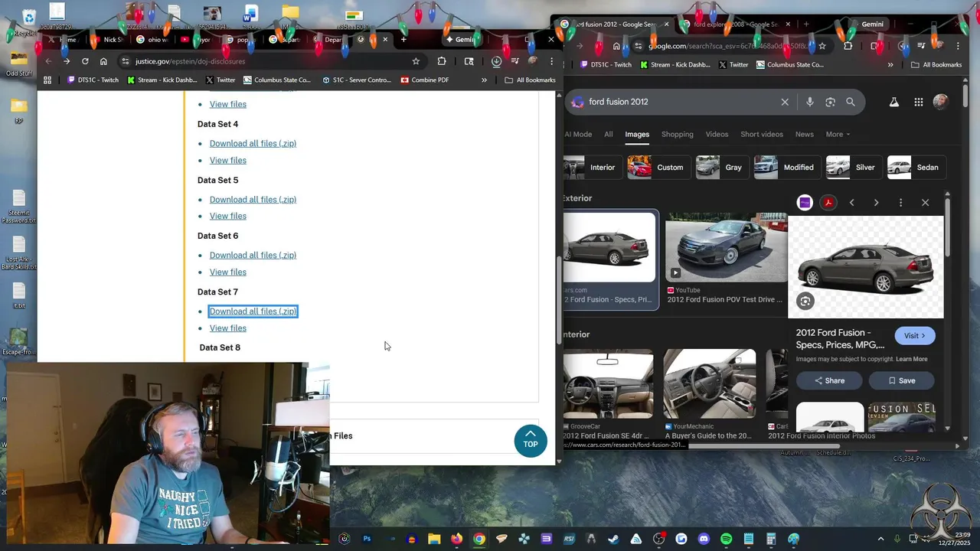Show next image in preview panel
Screen dimensions: 980x551
click(x=876, y=203)
